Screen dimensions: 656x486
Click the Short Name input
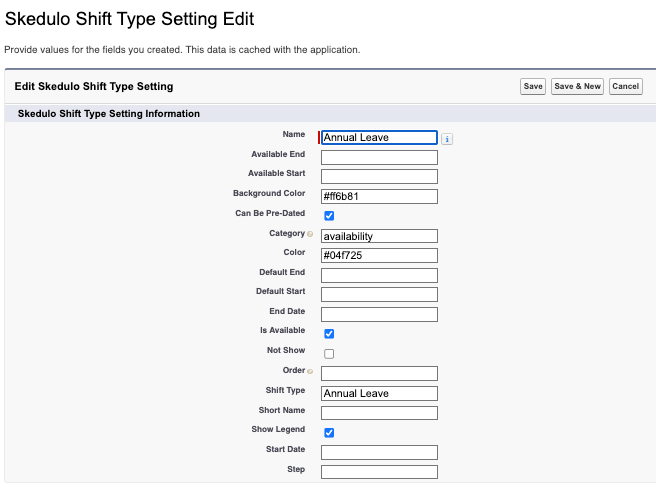click(x=379, y=413)
